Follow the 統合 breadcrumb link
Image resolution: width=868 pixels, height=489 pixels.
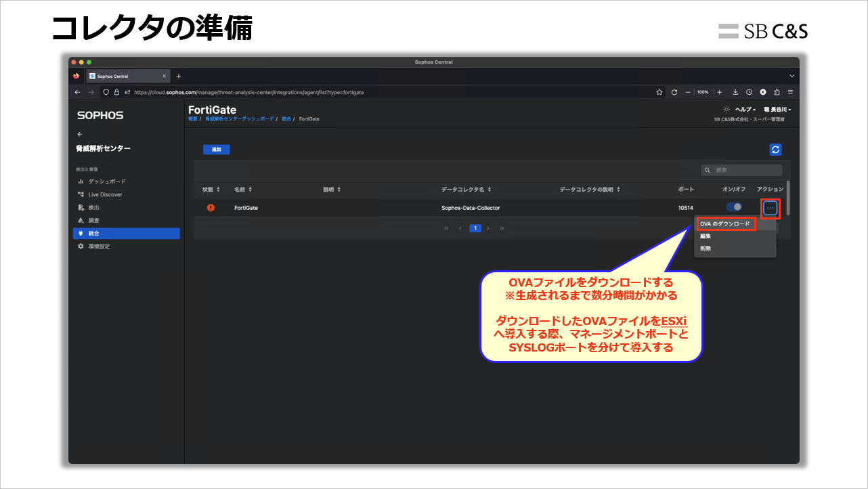click(x=286, y=119)
